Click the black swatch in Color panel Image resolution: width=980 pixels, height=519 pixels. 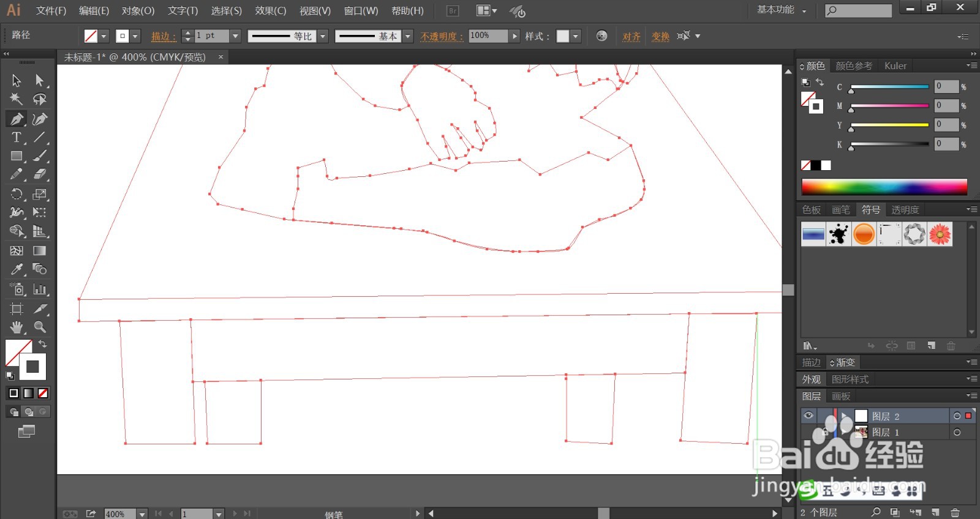pos(816,165)
